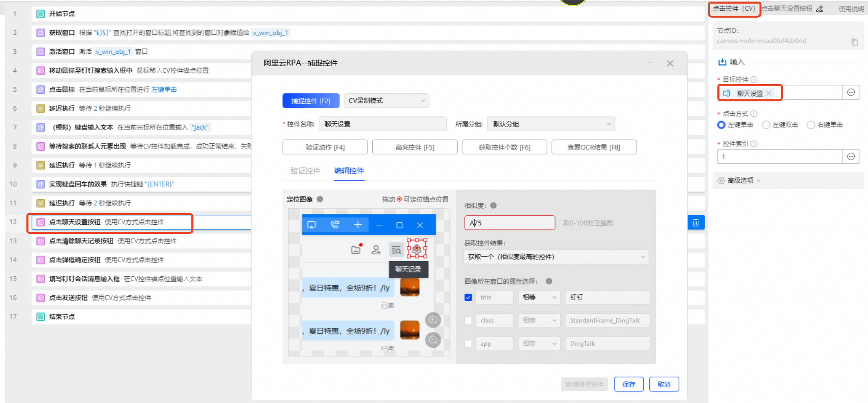Screen dimensions: 868x403
Task: Open the picker icon beside 目标控件 field
Action: [851, 93]
